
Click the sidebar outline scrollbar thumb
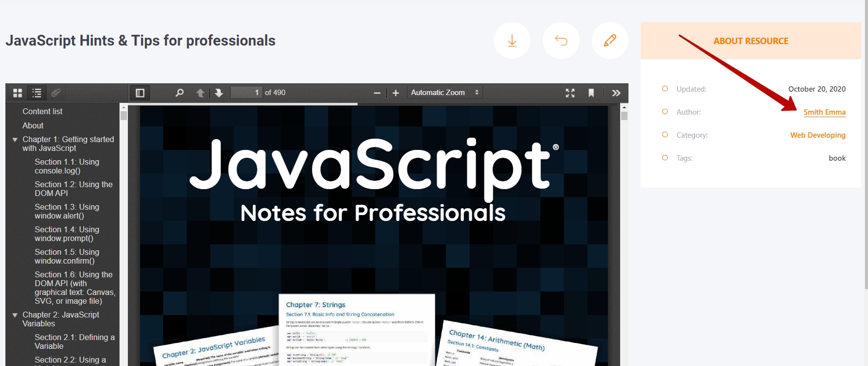(x=123, y=116)
